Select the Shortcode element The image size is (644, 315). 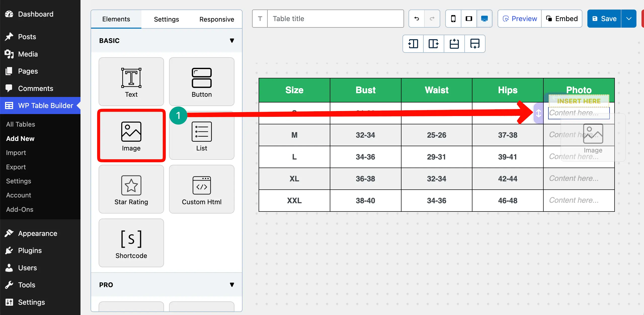[131, 242]
